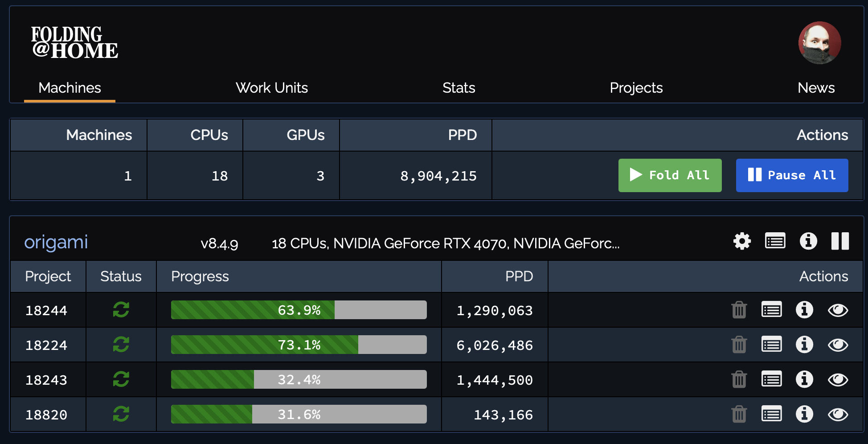Show details info for project 18224
The image size is (868, 444).
[804, 345]
